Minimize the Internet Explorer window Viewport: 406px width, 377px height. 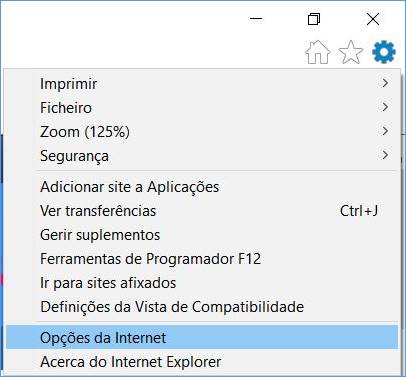[256, 19]
